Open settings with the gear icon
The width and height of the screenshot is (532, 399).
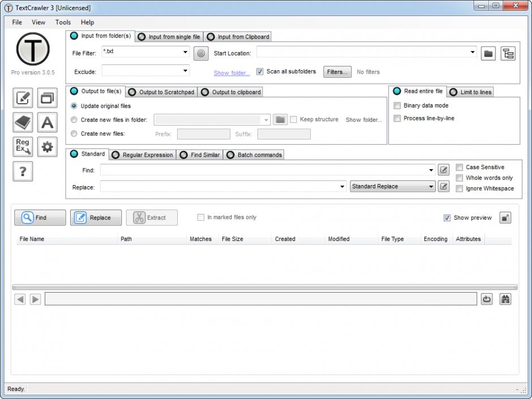pyautogui.click(x=47, y=147)
